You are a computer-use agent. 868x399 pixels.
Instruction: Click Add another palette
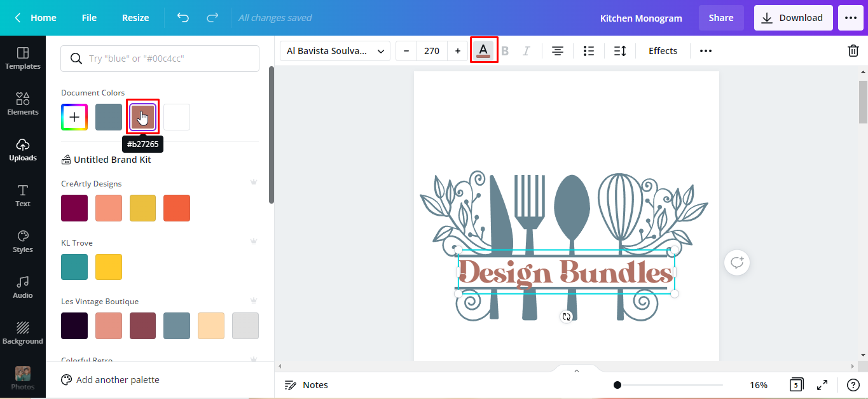click(x=111, y=380)
